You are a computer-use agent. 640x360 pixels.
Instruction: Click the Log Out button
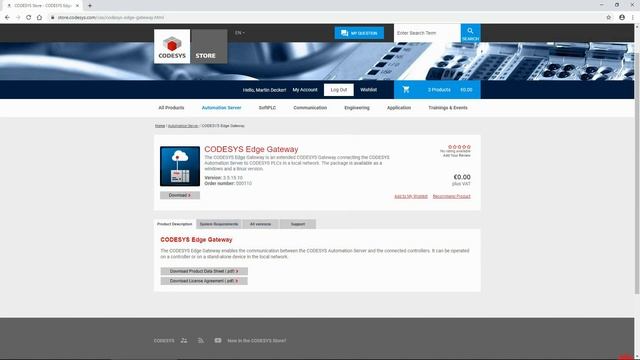click(x=339, y=90)
